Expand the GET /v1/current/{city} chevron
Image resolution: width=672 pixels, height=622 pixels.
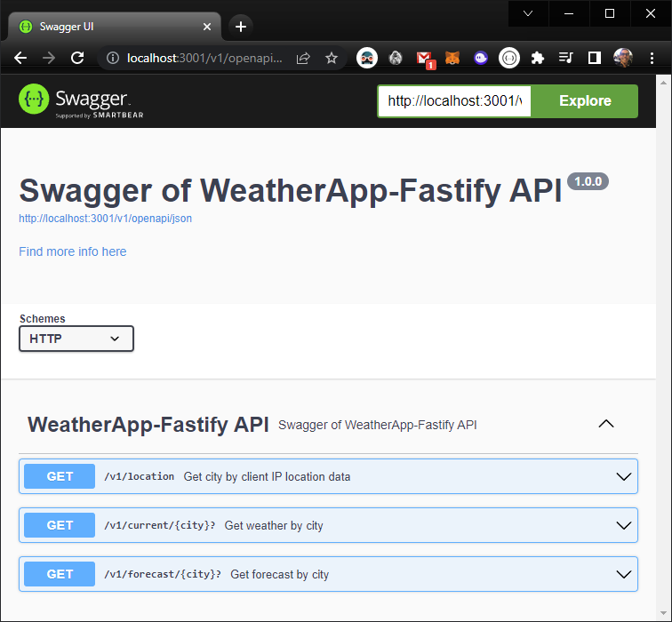click(624, 525)
